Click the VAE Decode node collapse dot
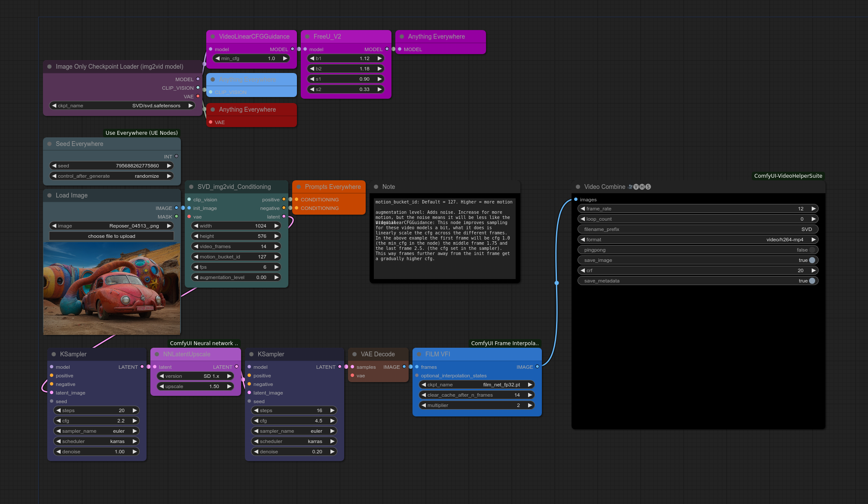This screenshot has width=868, height=504. pyautogui.click(x=355, y=354)
